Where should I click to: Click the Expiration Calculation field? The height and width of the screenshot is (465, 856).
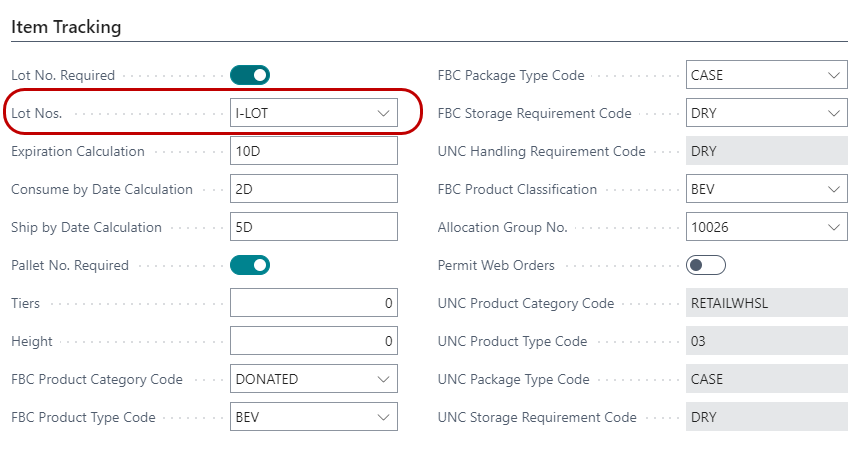[313, 152]
